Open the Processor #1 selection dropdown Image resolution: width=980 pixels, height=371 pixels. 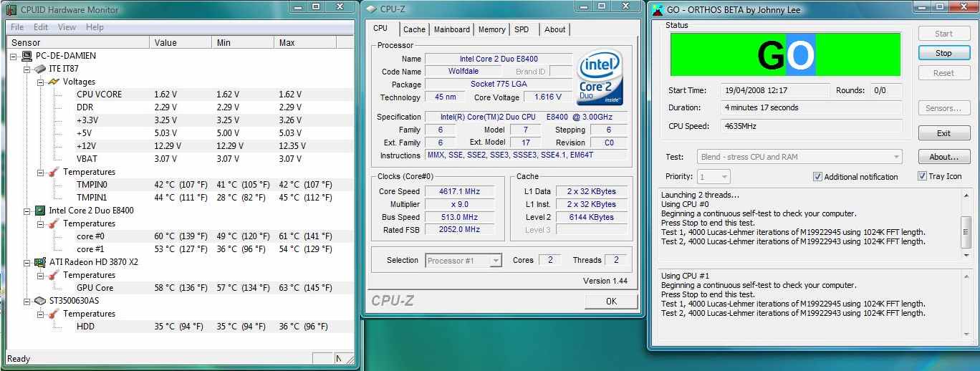point(496,261)
